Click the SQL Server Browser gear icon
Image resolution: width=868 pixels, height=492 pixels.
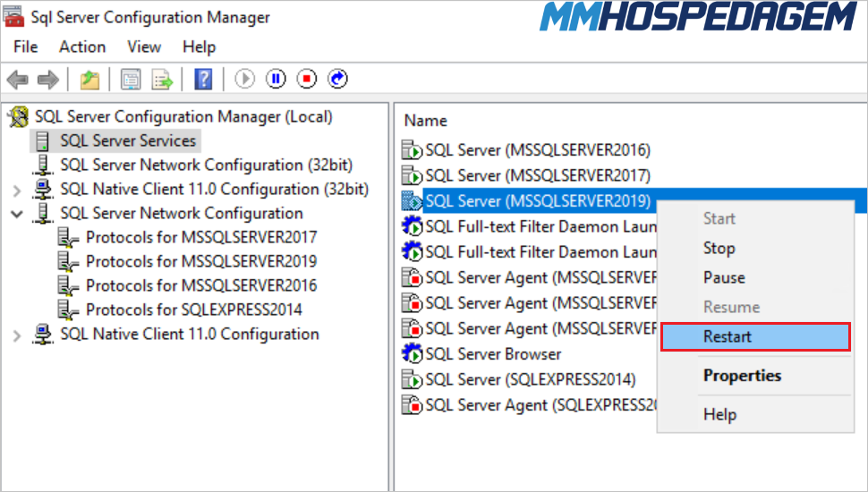pyautogui.click(x=412, y=353)
